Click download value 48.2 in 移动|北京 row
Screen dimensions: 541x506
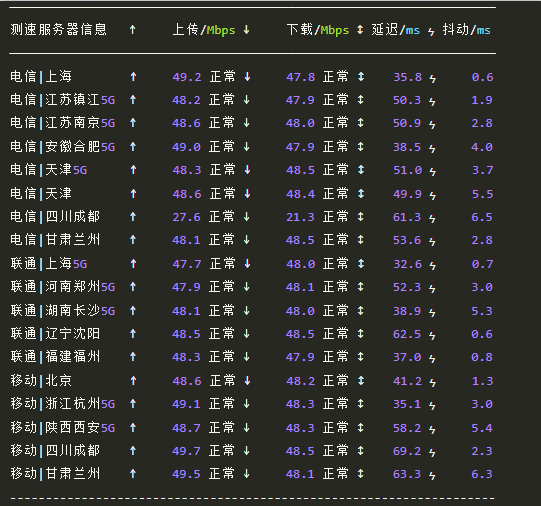[x=301, y=381]
